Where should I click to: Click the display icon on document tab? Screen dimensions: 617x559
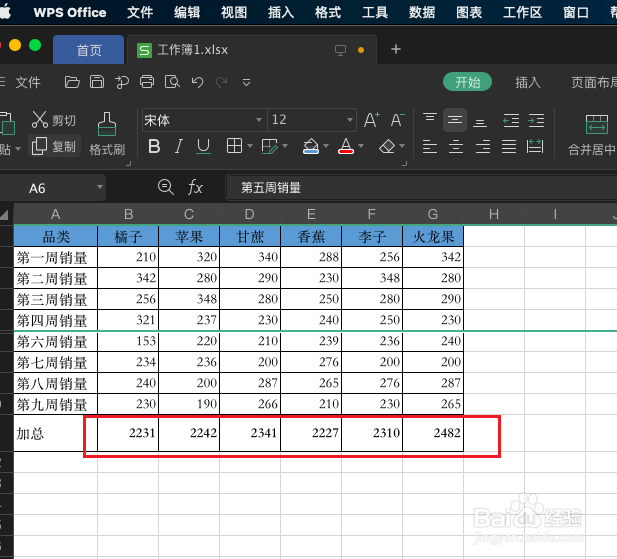[340, 50]
